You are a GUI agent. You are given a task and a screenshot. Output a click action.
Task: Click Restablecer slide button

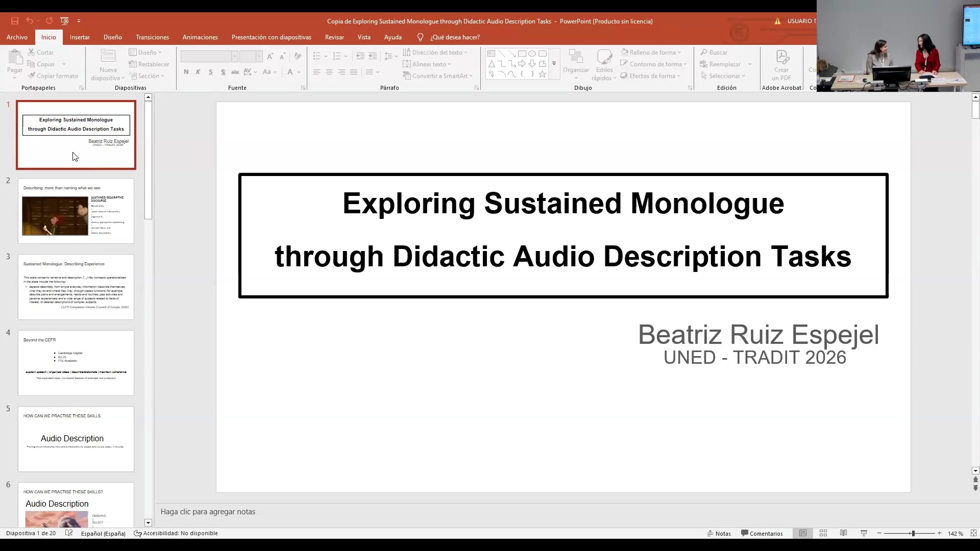(149, 64)
